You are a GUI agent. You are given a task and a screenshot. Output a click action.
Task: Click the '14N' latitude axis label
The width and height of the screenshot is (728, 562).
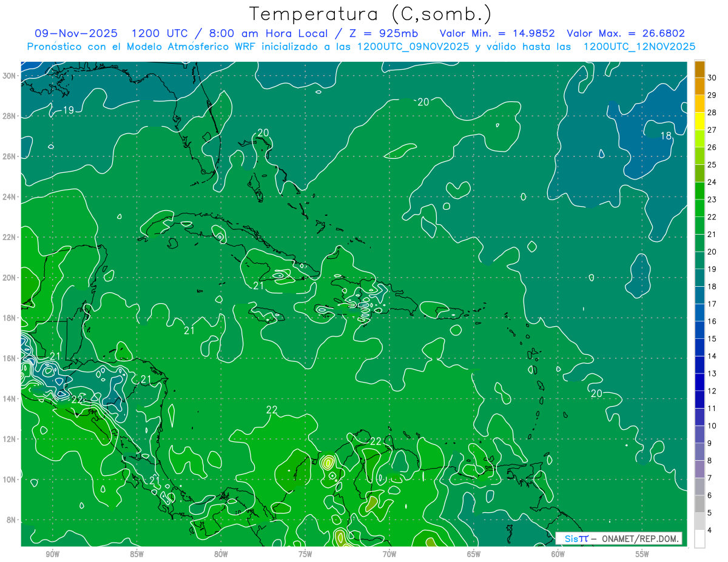10,398
